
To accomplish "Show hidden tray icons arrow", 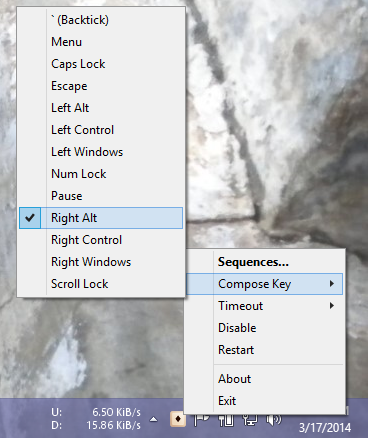I will point(153,419).
